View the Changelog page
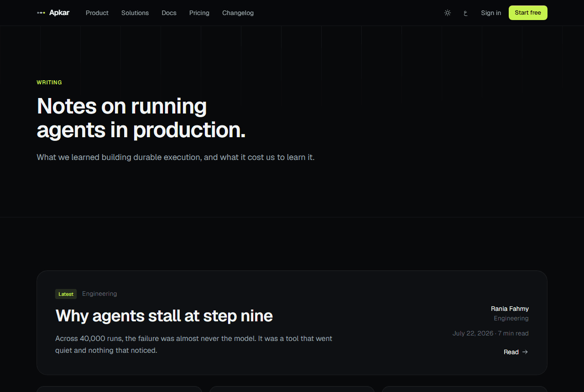 coord(238,13)
